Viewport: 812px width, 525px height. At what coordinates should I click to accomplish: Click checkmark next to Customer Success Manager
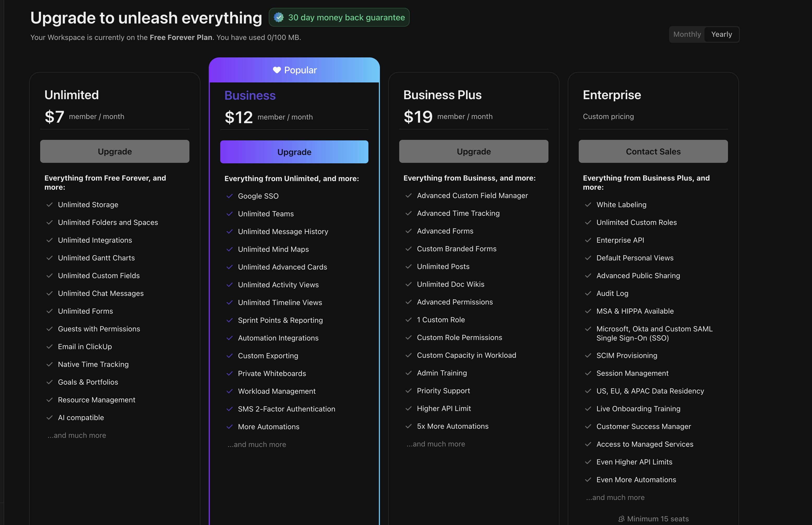(x=588, y=426)
